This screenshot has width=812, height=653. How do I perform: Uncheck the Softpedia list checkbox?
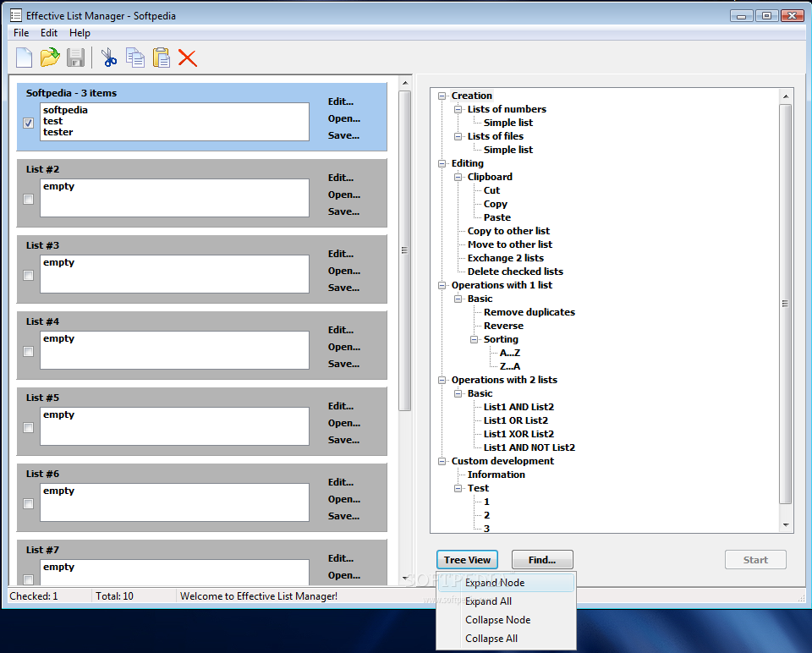[29, 123]
